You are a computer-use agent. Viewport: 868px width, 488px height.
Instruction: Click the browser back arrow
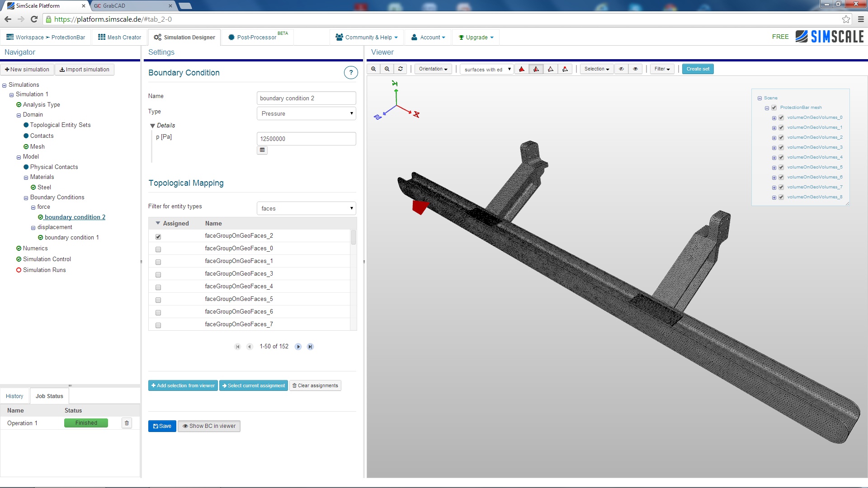8,19
